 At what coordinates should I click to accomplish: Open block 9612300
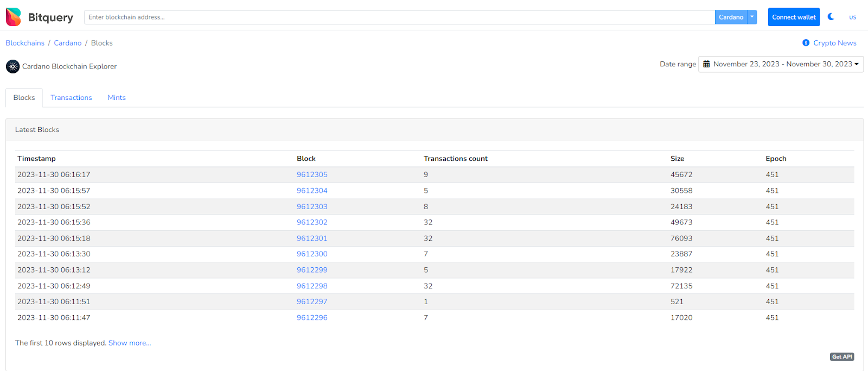tap(312, 254)
